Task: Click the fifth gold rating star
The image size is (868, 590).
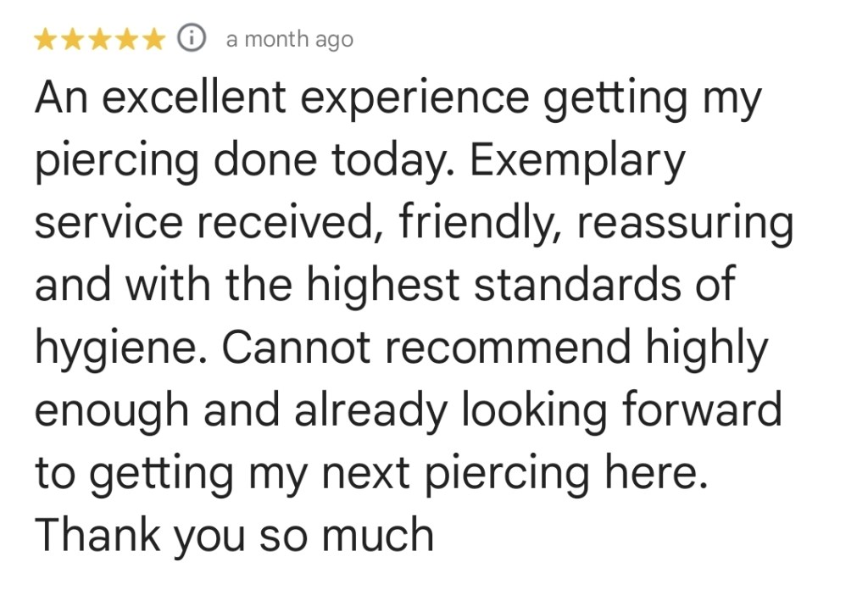Action: click(153, 39)
